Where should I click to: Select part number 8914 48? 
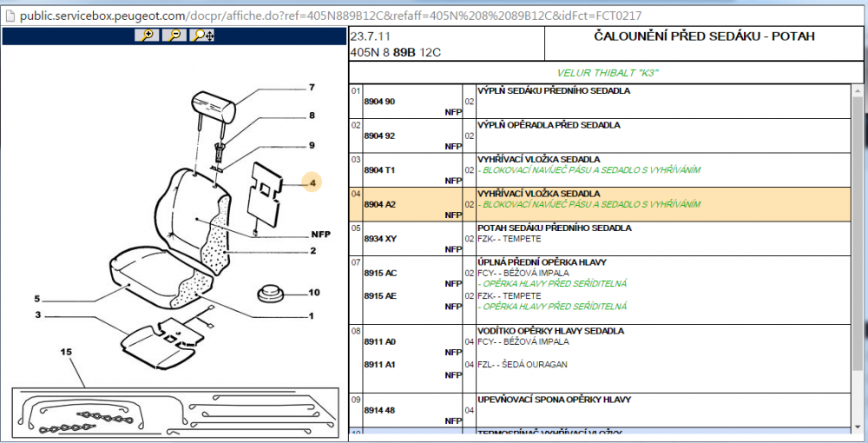[379, 410]
